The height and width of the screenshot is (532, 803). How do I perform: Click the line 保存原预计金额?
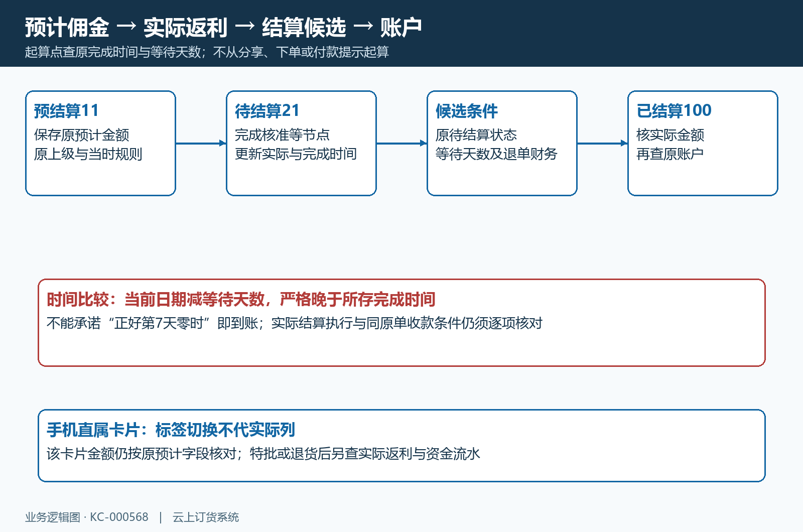(x=82, y=135)
